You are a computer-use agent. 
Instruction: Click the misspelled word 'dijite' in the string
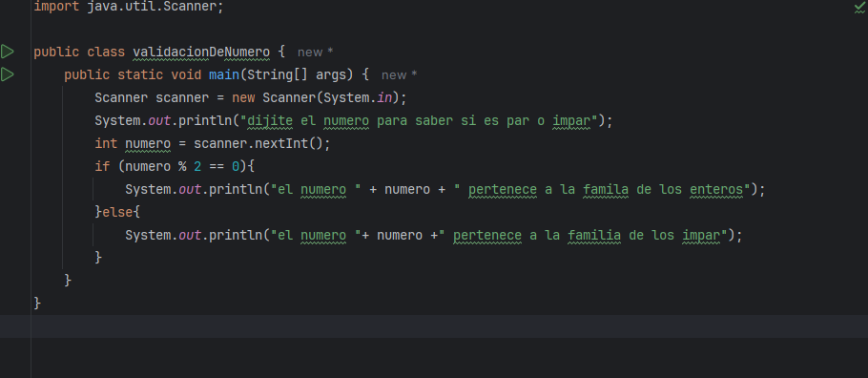tap(269, 120)
